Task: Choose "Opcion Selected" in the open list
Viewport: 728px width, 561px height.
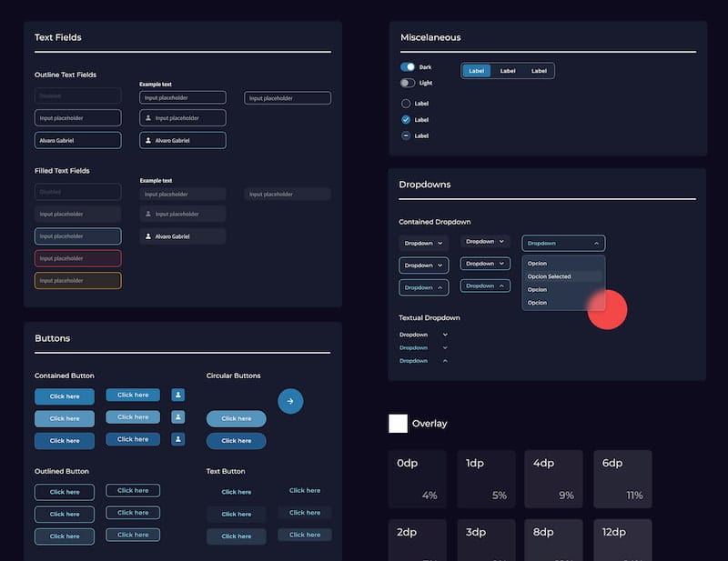Action: coord(563,276)
